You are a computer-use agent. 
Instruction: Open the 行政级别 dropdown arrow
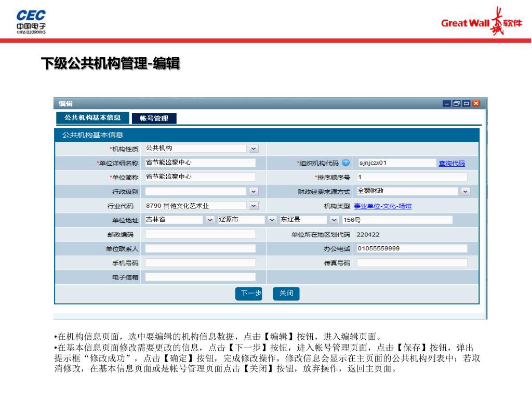point(254,191)
